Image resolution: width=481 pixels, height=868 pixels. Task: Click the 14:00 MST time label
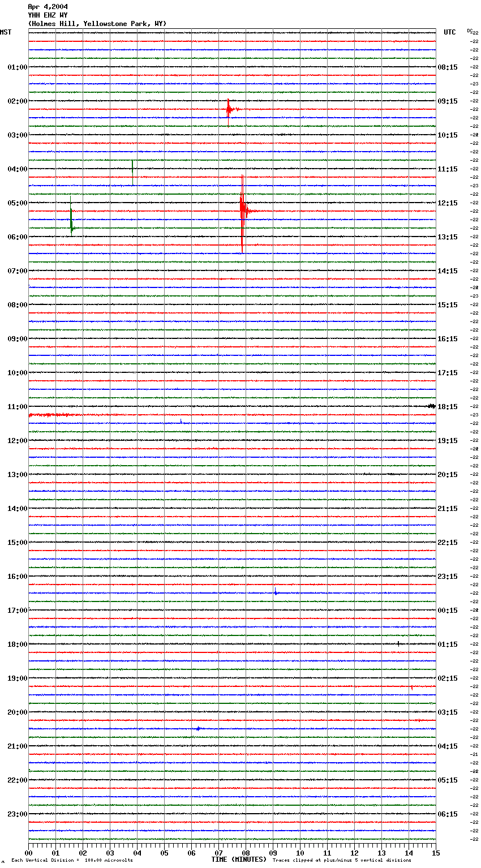click(18, 509)
